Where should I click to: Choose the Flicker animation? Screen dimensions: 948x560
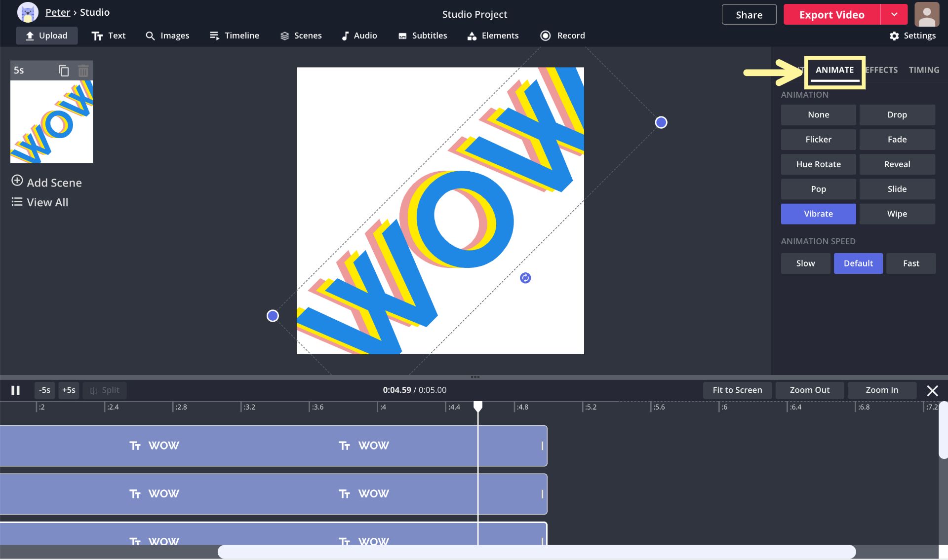[x=818, y=140]
